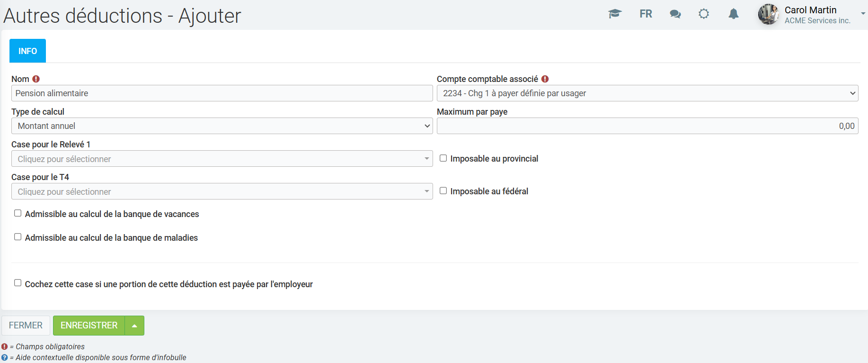Click the Fermer button
The width and height of the screenshot is (868, 363).
tap(26, 326)
